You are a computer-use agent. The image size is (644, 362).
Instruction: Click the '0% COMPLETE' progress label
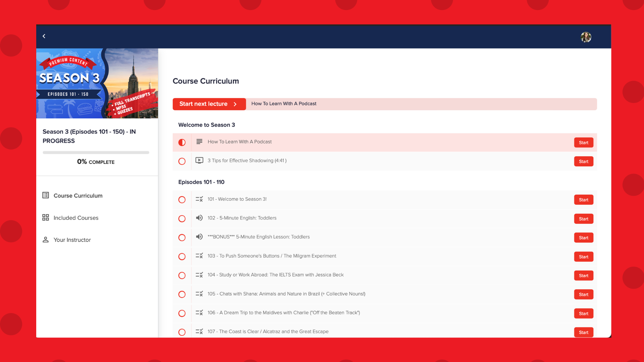pyautogui.click(x=96, y=162)
